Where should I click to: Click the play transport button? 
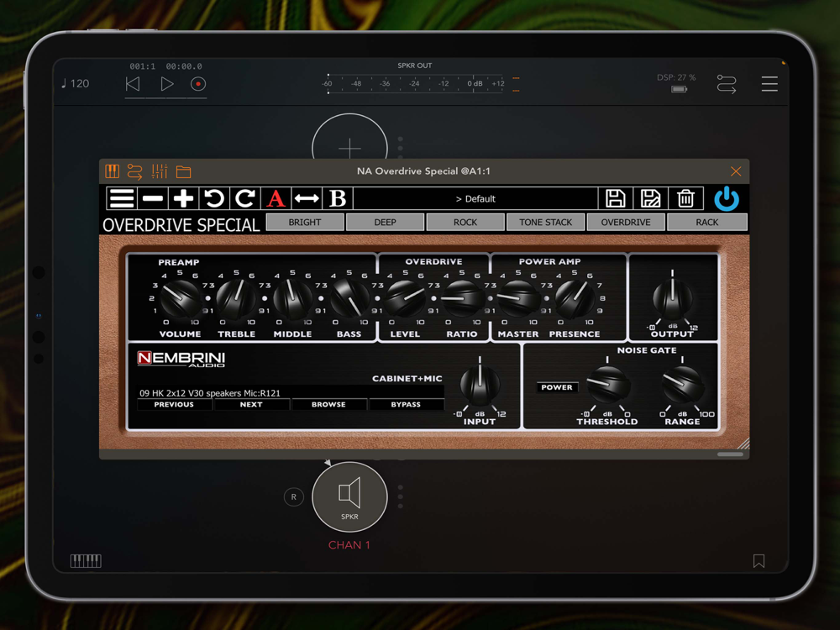pyautogui.click(x=166, y=84)
